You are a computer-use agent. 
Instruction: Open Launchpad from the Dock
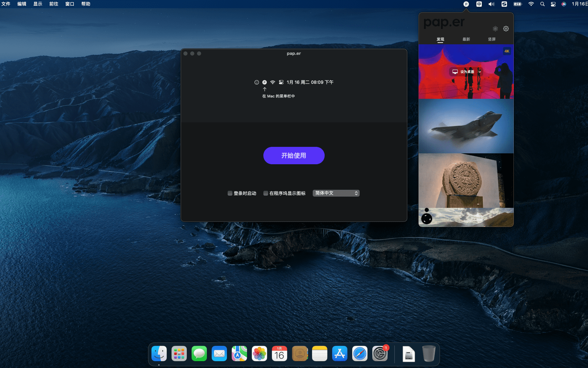coord(179,354)
